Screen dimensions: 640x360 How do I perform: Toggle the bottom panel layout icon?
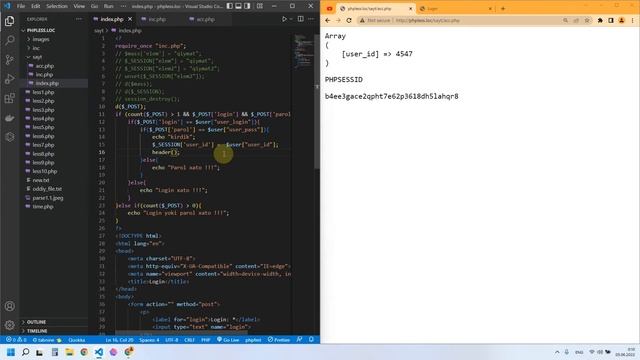pos(238,6)
